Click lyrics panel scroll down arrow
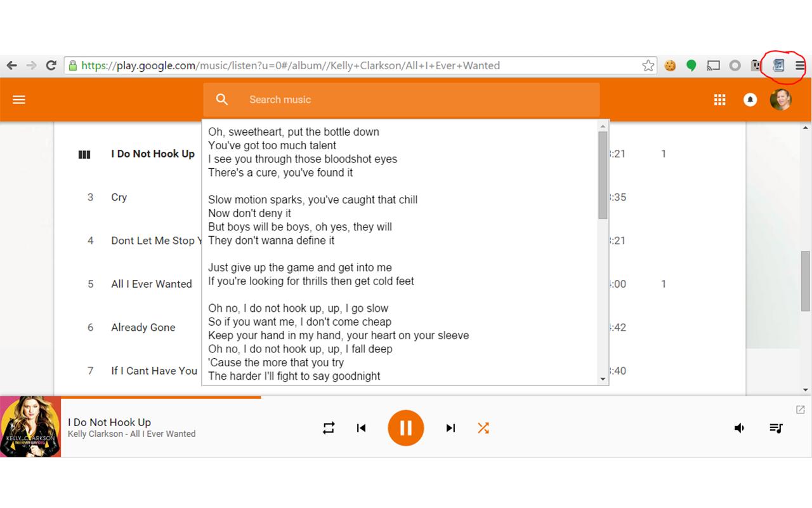Viewport: 812px width, 508px height. (603, 379)
